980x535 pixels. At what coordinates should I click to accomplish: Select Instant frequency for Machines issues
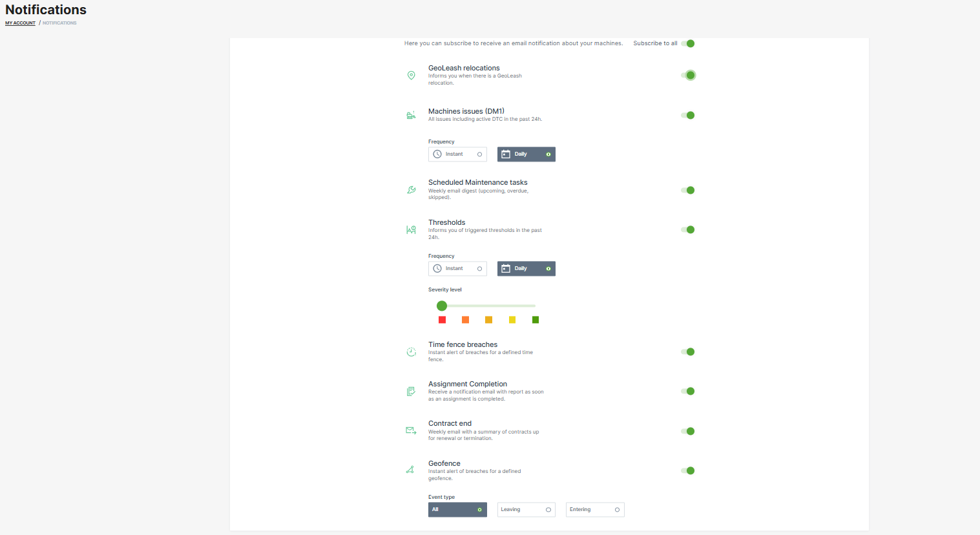tap(457, 154)
